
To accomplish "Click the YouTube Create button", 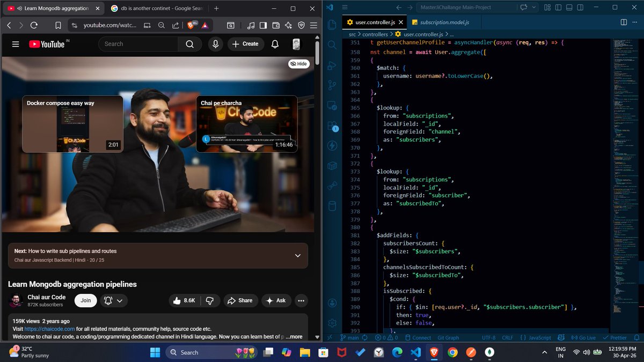I will [246, 44].
